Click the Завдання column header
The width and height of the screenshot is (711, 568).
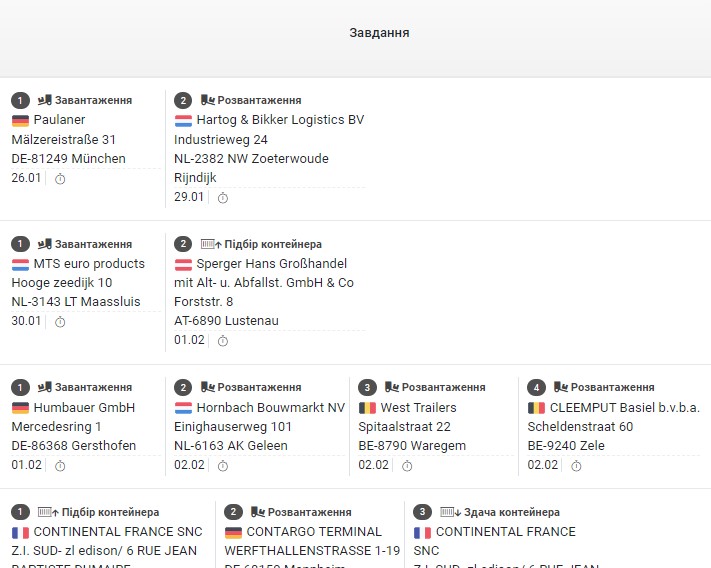tap(379, 33)
